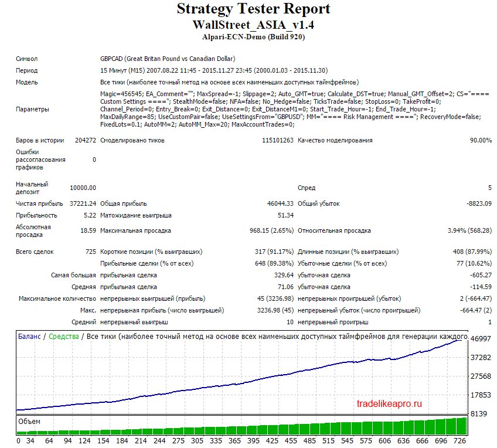Click net profit value 37221.24

[83, 203]
